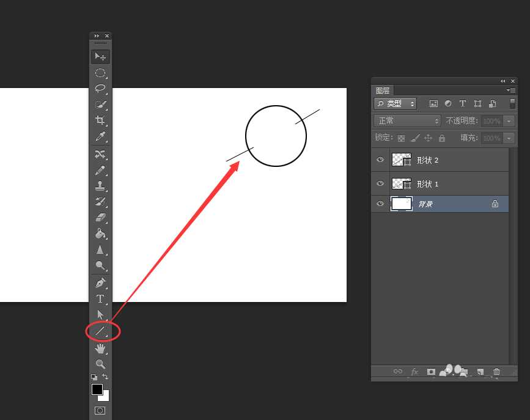This screenshot has height=420, width=530.
Task: Click the trash icon to delete layer
Action: click(x=496, y=372)
